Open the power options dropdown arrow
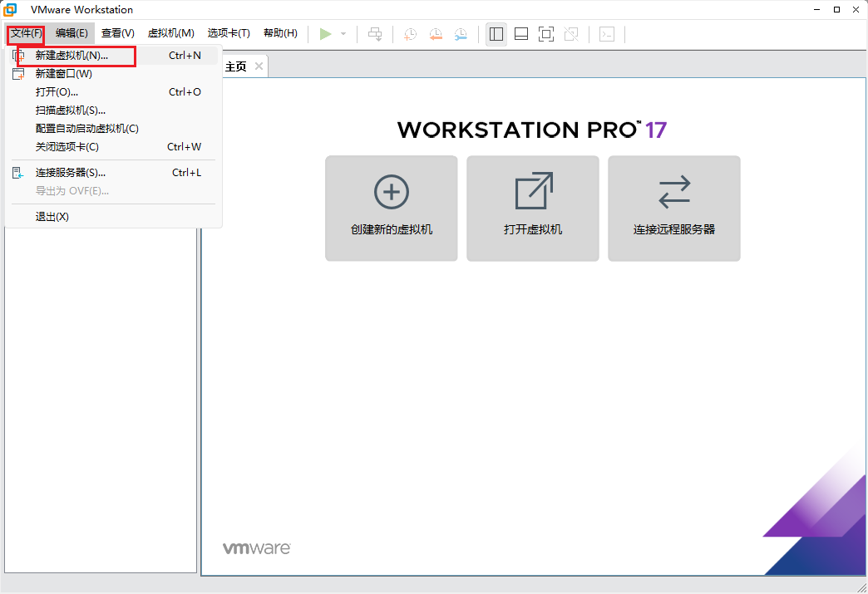Image resolution: width=868 pixels, height=594 pixels. point(343,34)
